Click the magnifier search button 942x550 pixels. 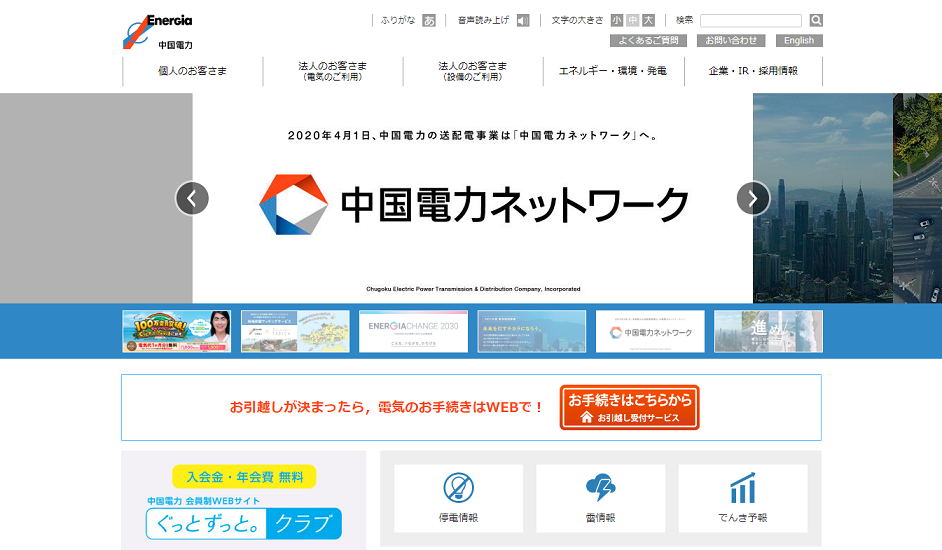[816, 20]
